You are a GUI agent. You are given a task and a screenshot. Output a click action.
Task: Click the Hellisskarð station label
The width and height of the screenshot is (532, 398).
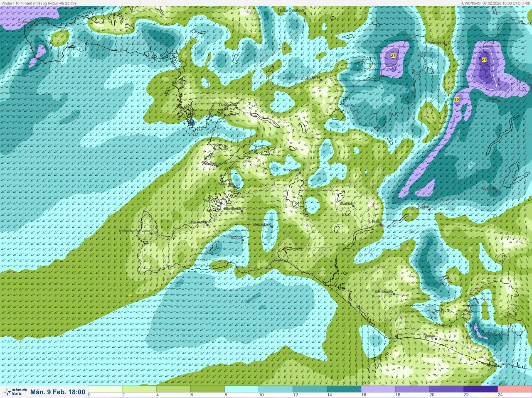click(x=262, y=224)
